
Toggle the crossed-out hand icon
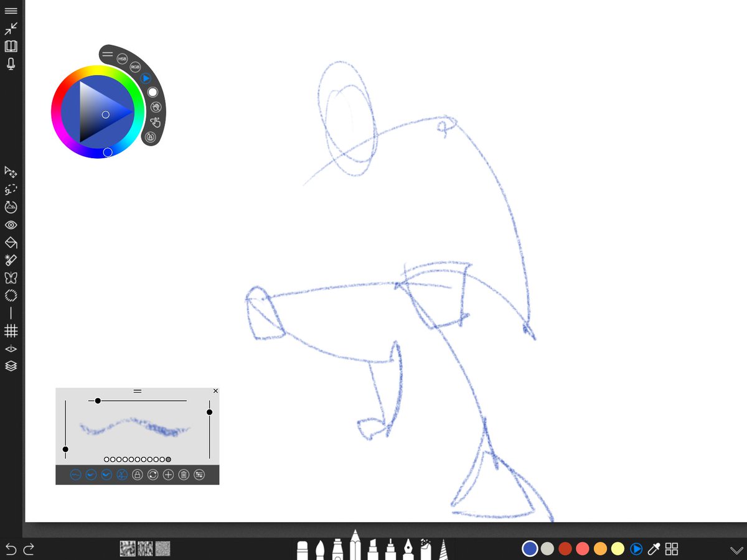155,107
